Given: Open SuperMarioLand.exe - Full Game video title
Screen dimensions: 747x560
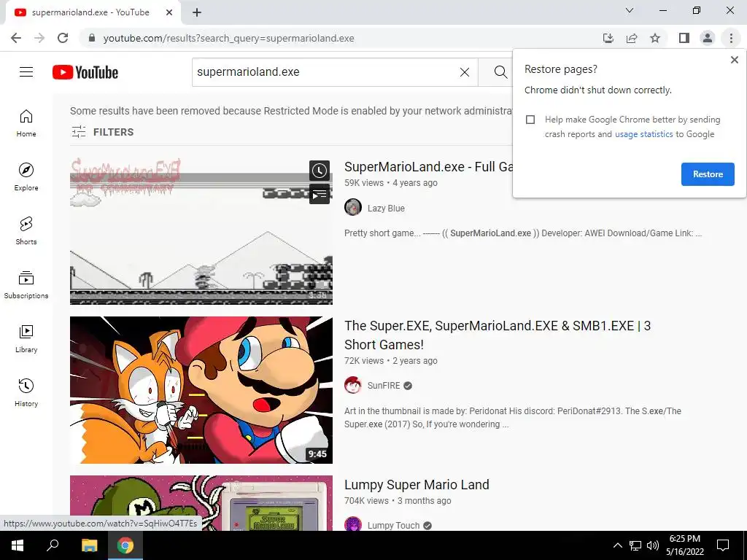Looking at the screenshot, I should tap(429, 167).
